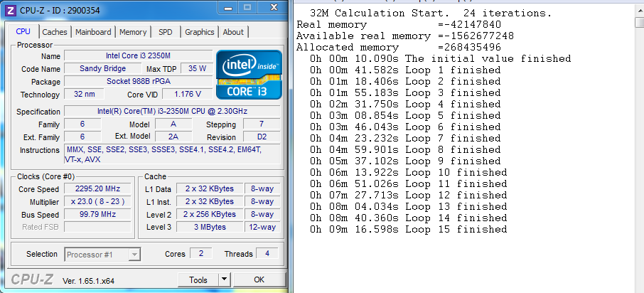
Task: Click the L1 Inst. size 2 x 32 KBytes
Action: [209, 202]
